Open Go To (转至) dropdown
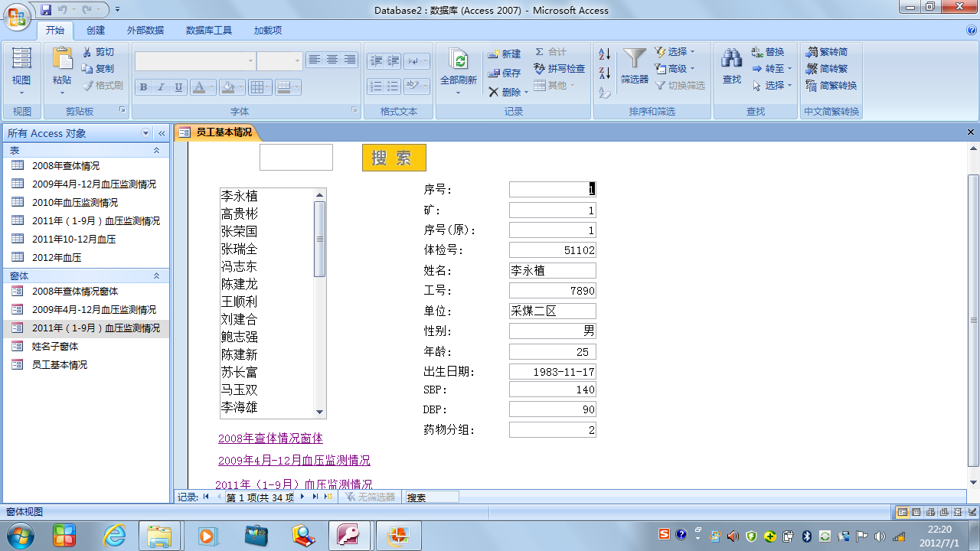The height and width of the screenshot is (551, 980). coord(772,69)
